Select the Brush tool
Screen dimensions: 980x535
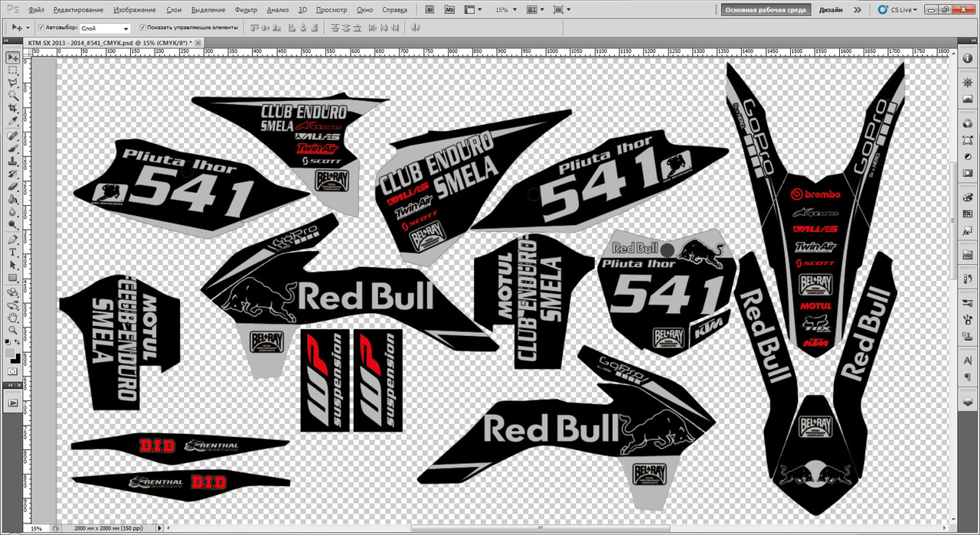click(13, 149)
